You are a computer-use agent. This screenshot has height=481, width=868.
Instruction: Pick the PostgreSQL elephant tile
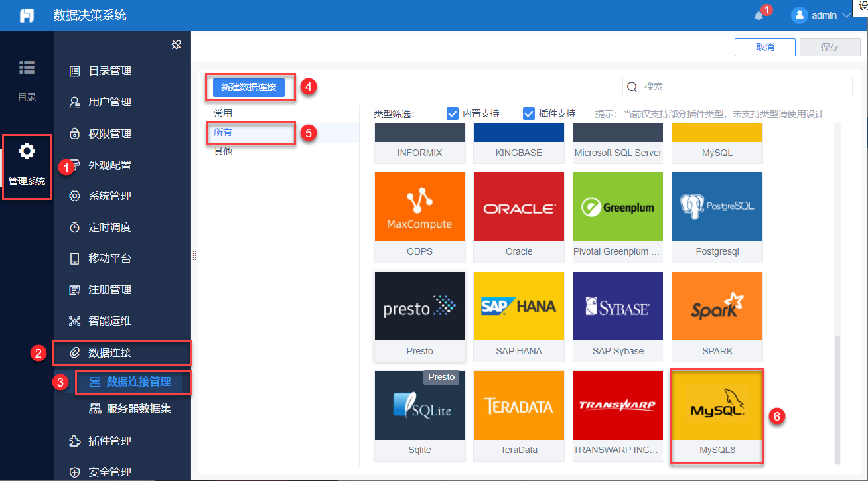717,218
